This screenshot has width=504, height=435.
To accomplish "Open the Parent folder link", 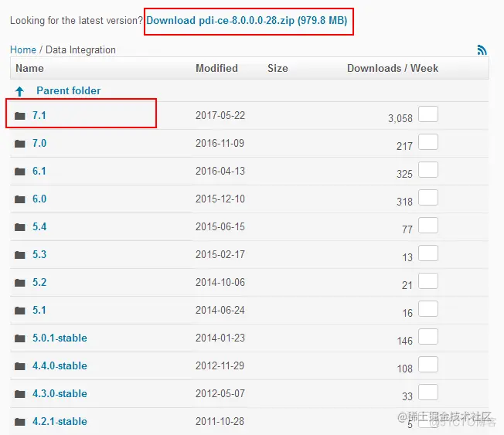I will [69, 90].
